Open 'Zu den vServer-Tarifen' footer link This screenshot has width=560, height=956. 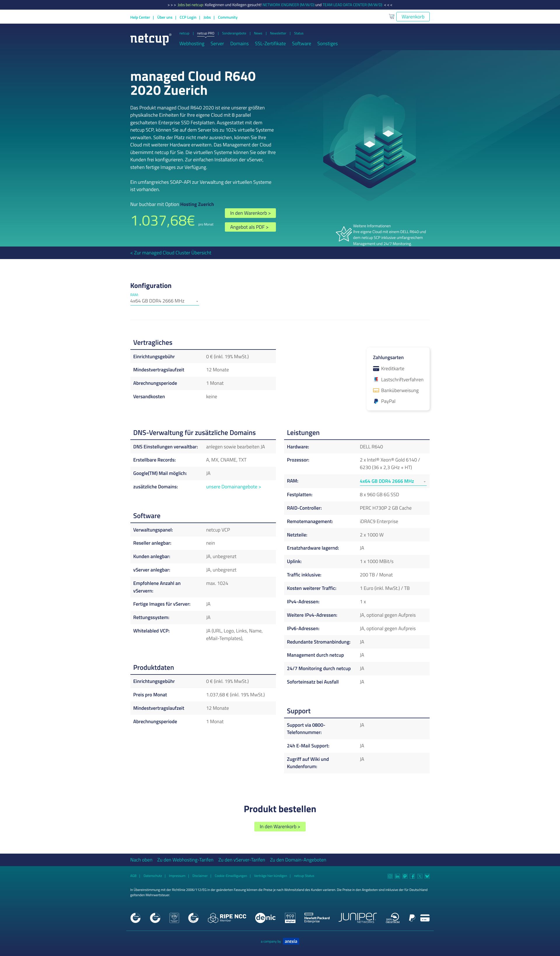coord(242,860)
